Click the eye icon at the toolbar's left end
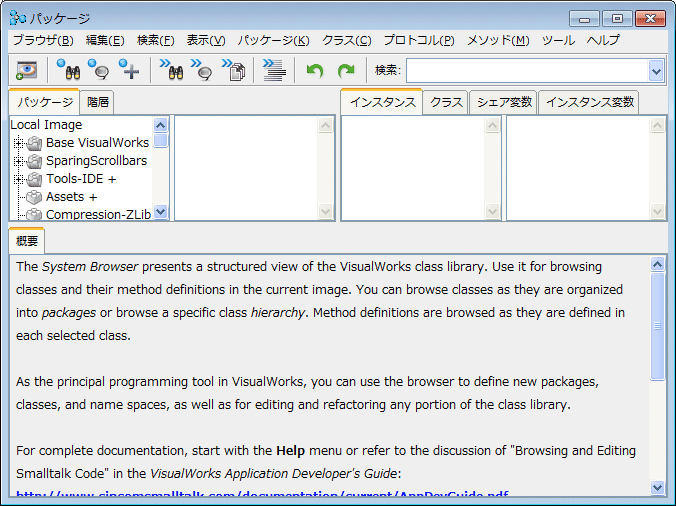The height and width of the screenshot is (506, 676). coord(26,70)
